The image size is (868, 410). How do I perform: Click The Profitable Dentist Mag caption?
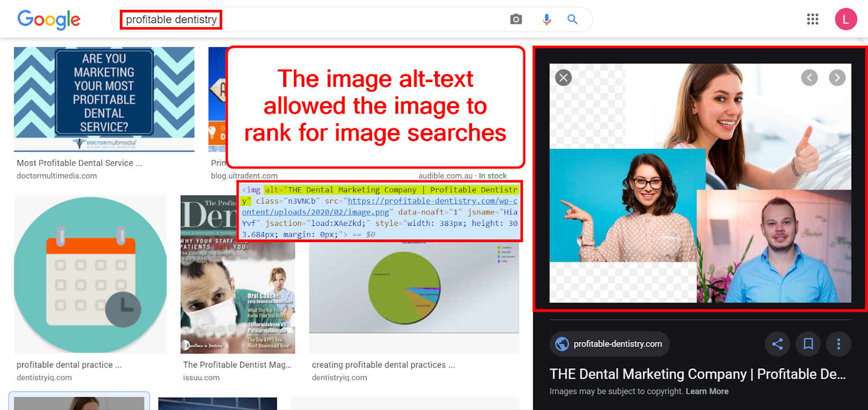(x=237, y=365)
